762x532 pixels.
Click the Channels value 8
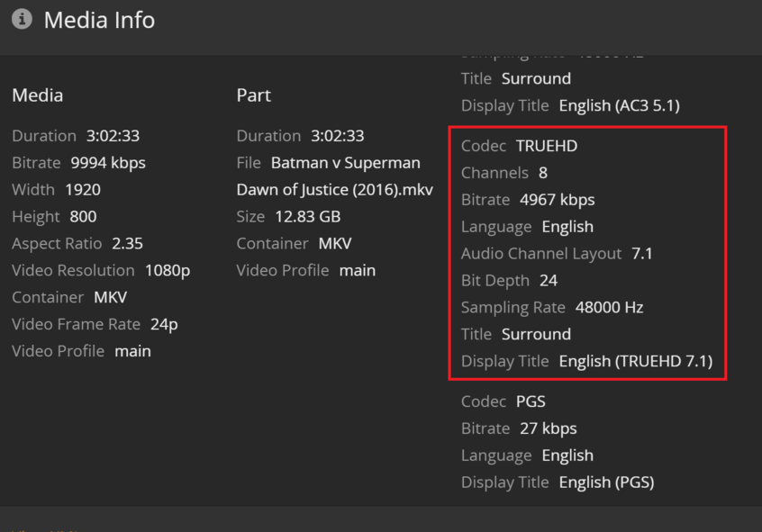543,173
